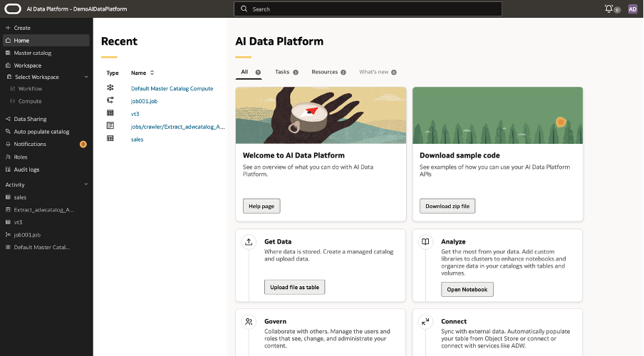Click the Oracle logo icon
Screen dimensions: 644x356
[x=13, y=9]
